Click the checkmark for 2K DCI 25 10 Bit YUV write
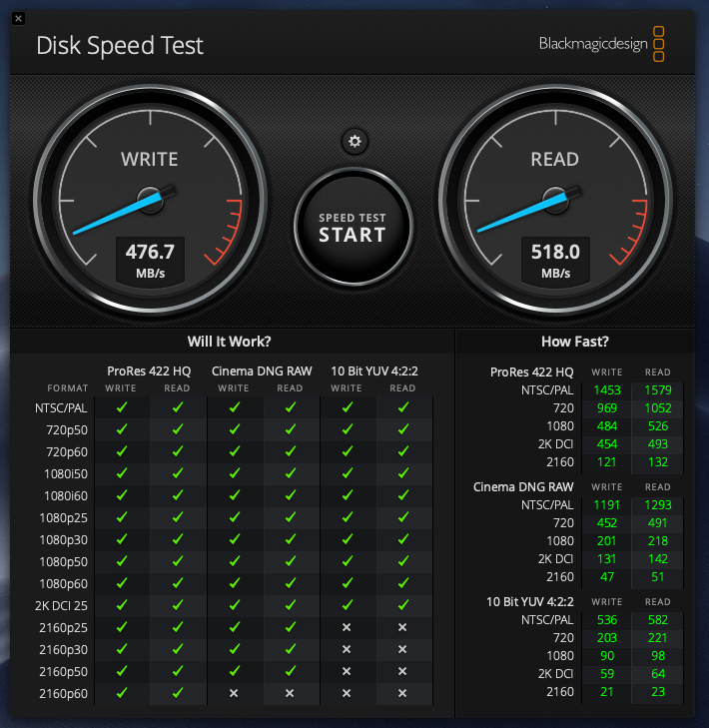The width and height of the screenshot is (709, 728). (347, 605)
